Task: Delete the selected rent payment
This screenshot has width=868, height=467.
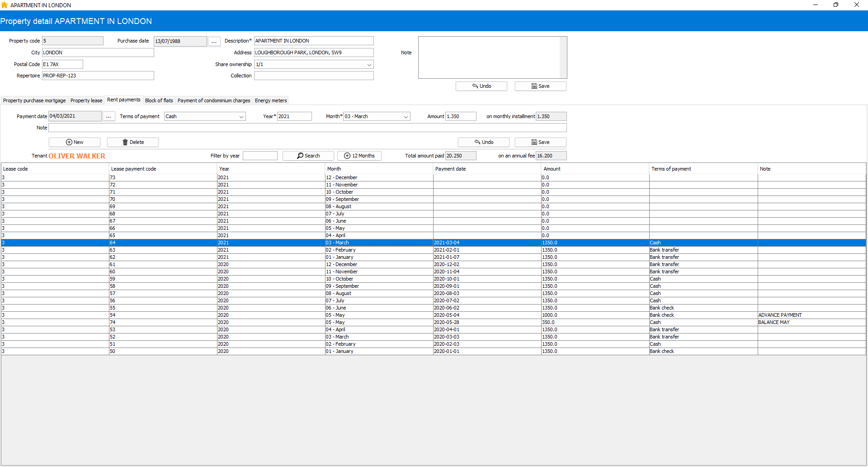Action: (x=133, y=142)
